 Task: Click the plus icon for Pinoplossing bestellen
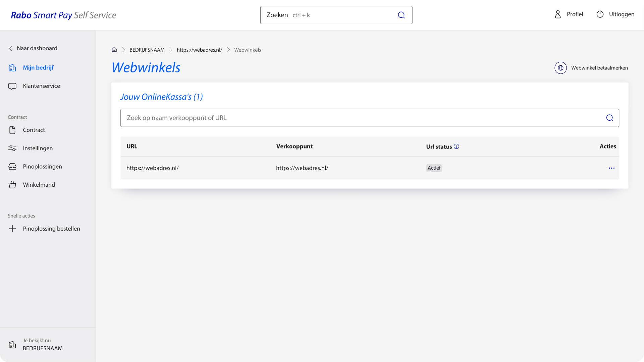(12, 229)
